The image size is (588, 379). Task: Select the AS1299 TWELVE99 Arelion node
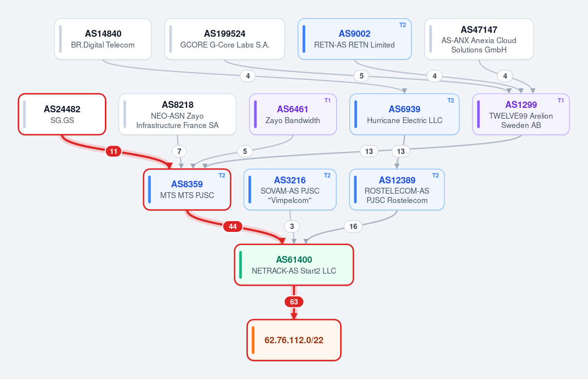coord(521,114)
